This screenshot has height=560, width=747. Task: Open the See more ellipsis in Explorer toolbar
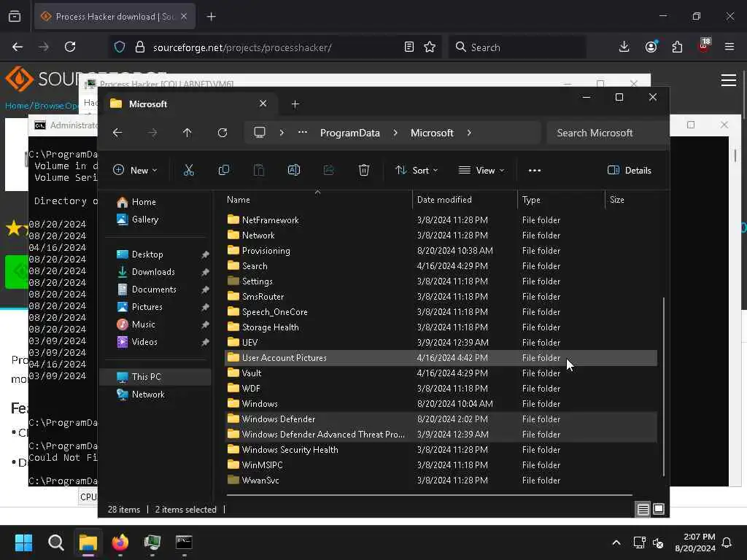tap(535, 170)
